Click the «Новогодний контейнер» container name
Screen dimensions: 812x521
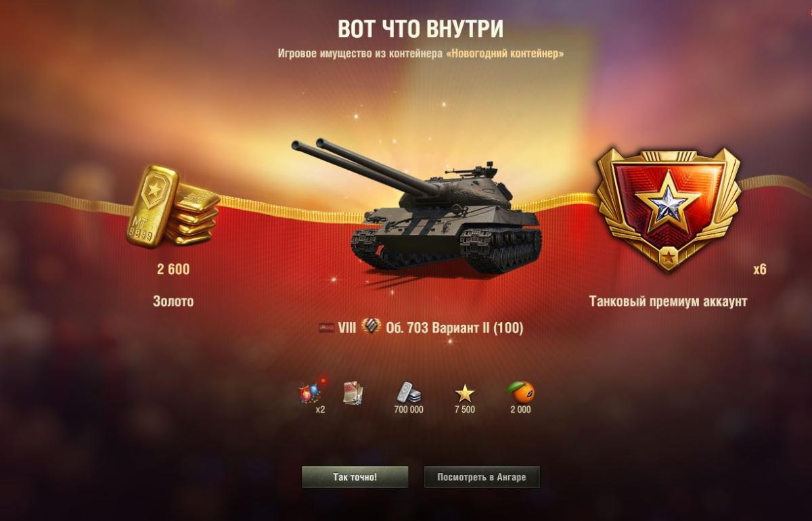point(505,53)
